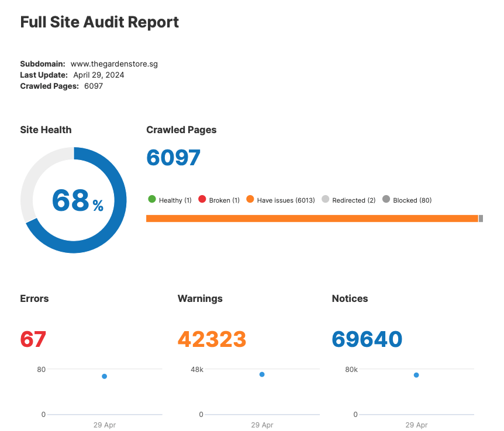Click the Warnings chart data point
504x431 pixels.
(x=262, y=374)
